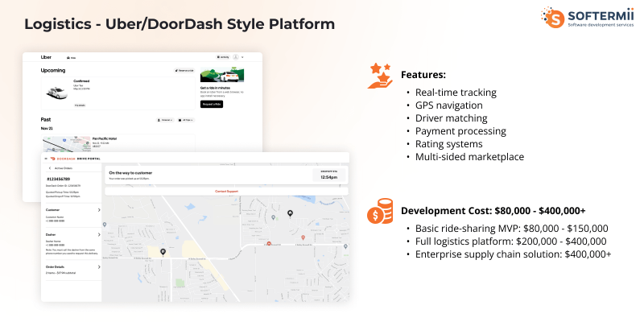
Task: Open the Ride tab in Uber header
Action: pos(71,58)
